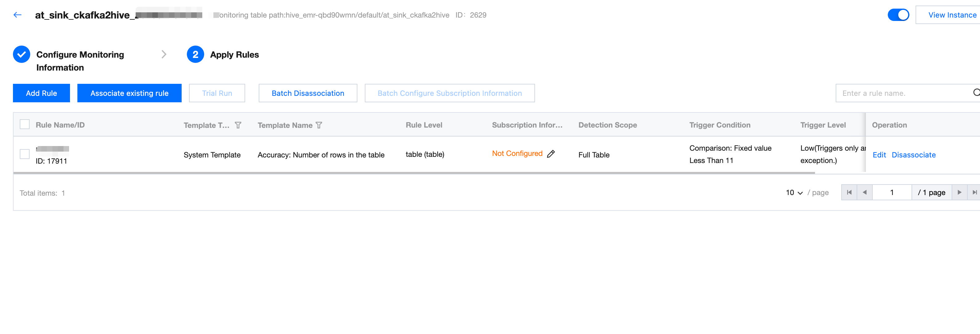Open the 10 per page dropdown
Screen dimensions: 980x334
794,193
